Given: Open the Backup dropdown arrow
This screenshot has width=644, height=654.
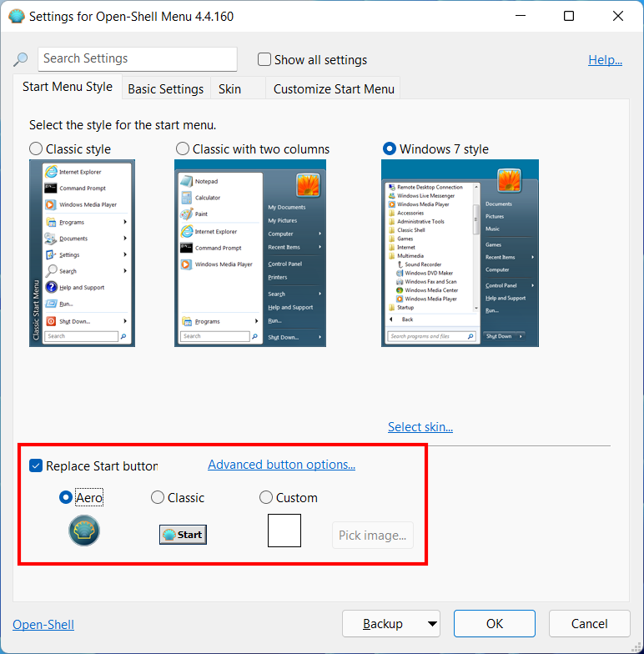Looking at the screenshot, I should click(x=432, y=624).
